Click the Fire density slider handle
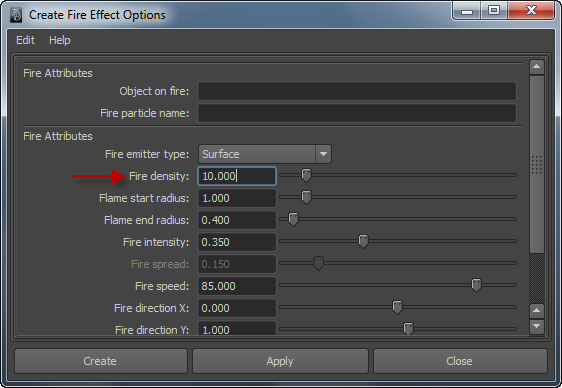Viewport: 562px width, 388px height. (x=306, y=176)
